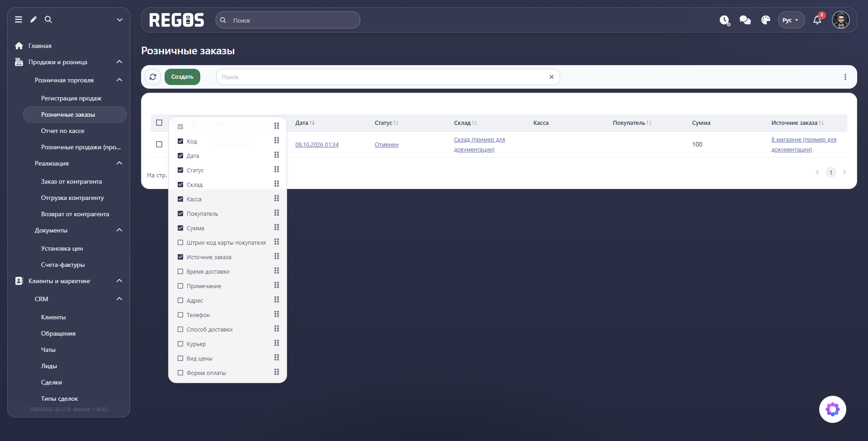Open the theme palette icon

765,20
